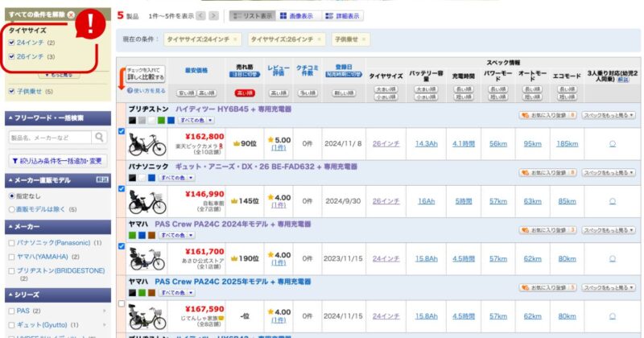644x338 pixels.
Task: Open ハイディツー 5.00 star review rating
Action: click(x=279, y=140)
